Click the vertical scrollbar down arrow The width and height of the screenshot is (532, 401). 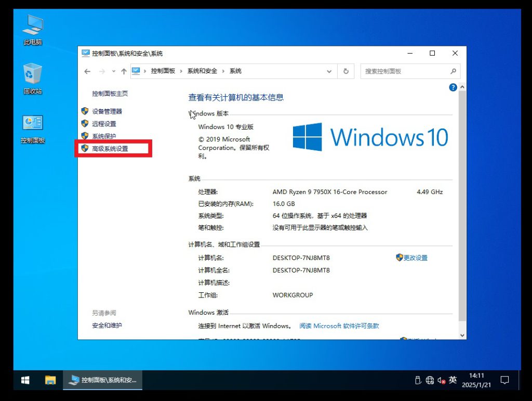[462, 334]
